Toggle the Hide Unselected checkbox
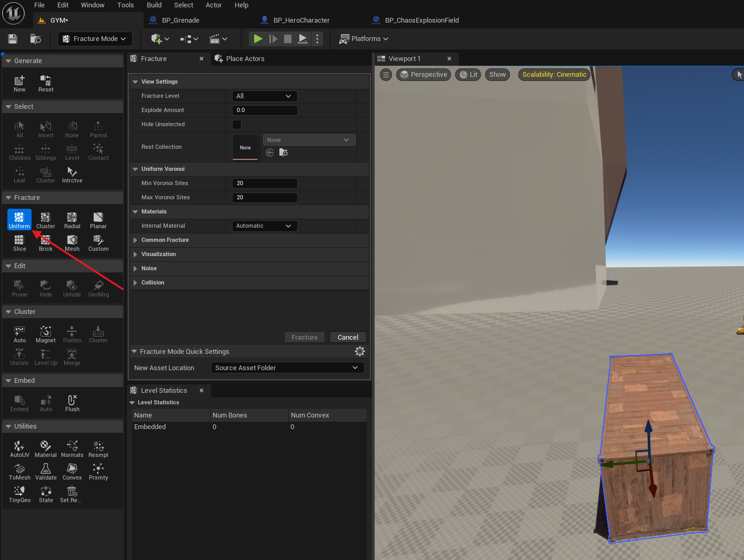This screenshot has width=744, height=560. point(237,125)
